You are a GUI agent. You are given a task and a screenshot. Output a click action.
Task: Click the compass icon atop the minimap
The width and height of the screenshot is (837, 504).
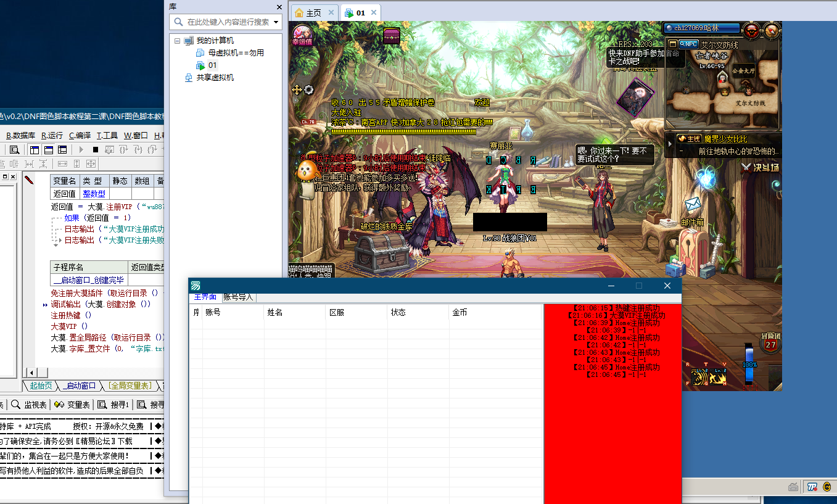[x=772, y=30]
